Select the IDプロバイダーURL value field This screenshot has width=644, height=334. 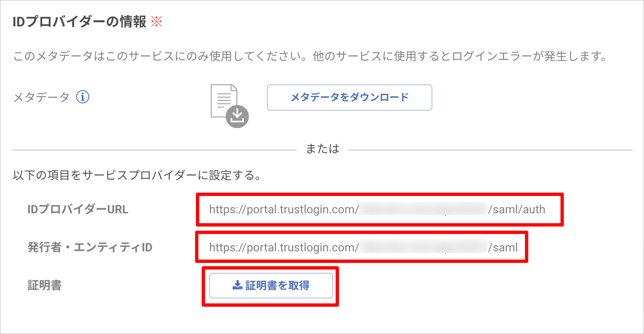point(380,210)
